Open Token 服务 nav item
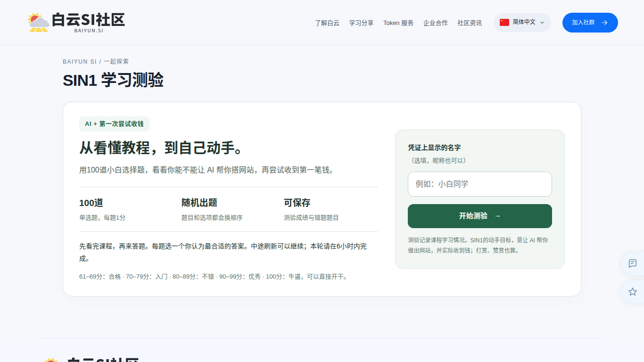 point(398,23)
